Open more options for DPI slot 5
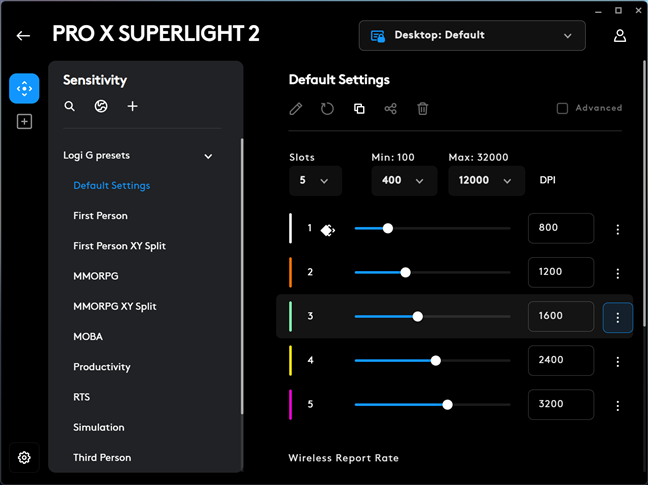 (x=617, y=406)
